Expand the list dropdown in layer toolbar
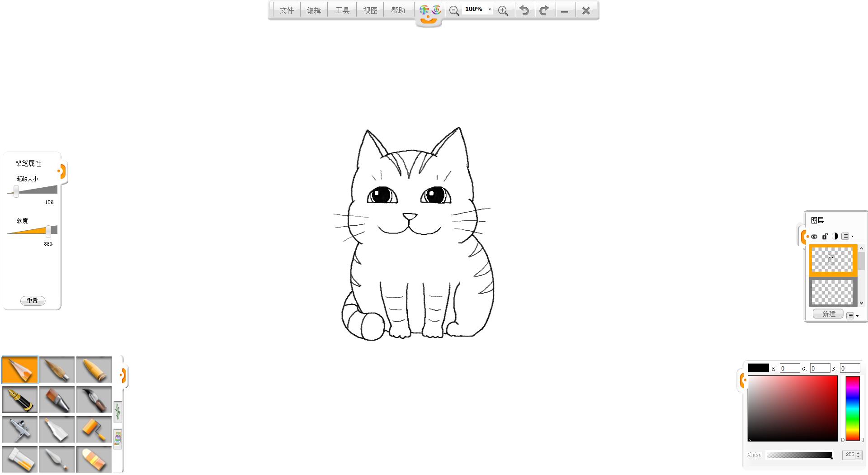This screenshot has width=868, height=475. tap(847, 236)
